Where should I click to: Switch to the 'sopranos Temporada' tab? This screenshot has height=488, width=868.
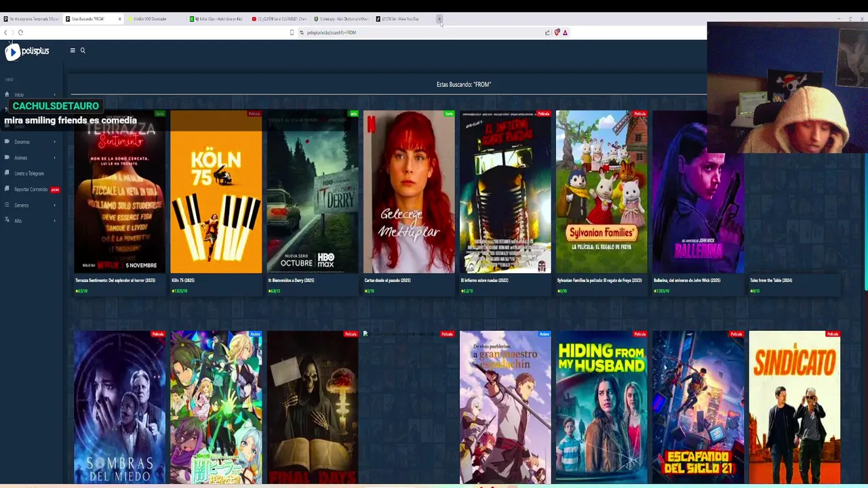pyautogui.click(x=31, y=19)
